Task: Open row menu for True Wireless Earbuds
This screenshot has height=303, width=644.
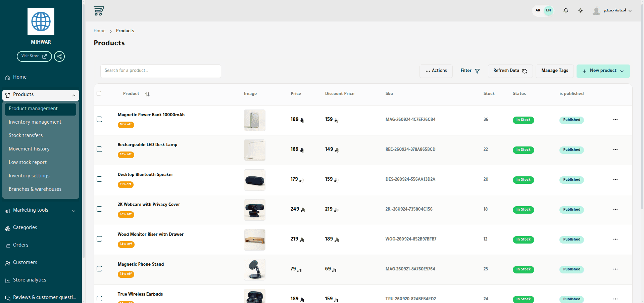Action: coord(615,299)
